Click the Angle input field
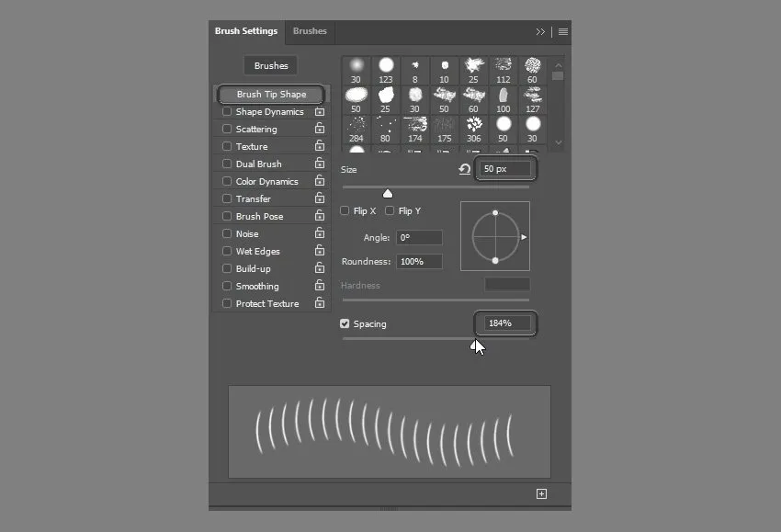The width and height of the screenshot is (781, 532). coord(419,238)
